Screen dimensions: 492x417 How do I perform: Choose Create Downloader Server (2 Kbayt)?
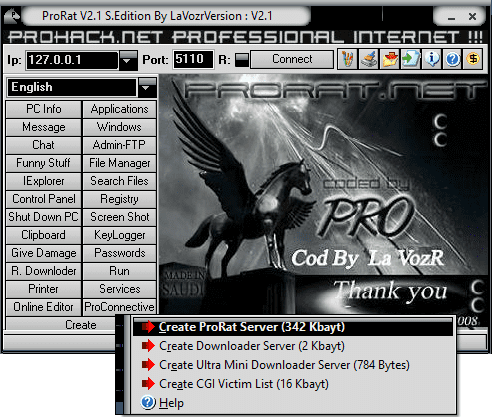click(x=293, y=346)
